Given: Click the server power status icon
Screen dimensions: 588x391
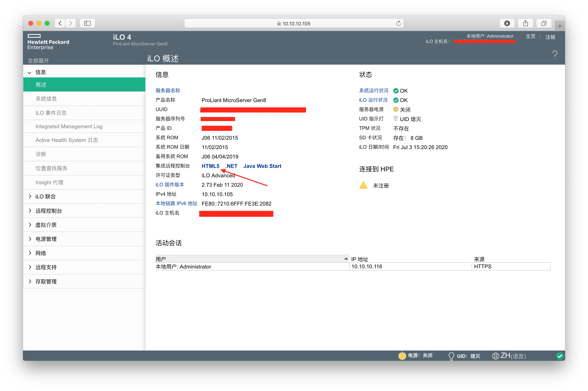Looking at the screenshot, I should [x=396, y=109].
